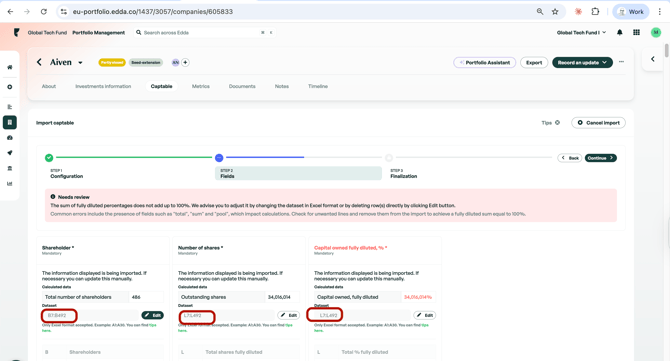This screenshot has width=670, height=361.
Task: Bookmark this page with the star icon
Action: (x=555, y=12)
